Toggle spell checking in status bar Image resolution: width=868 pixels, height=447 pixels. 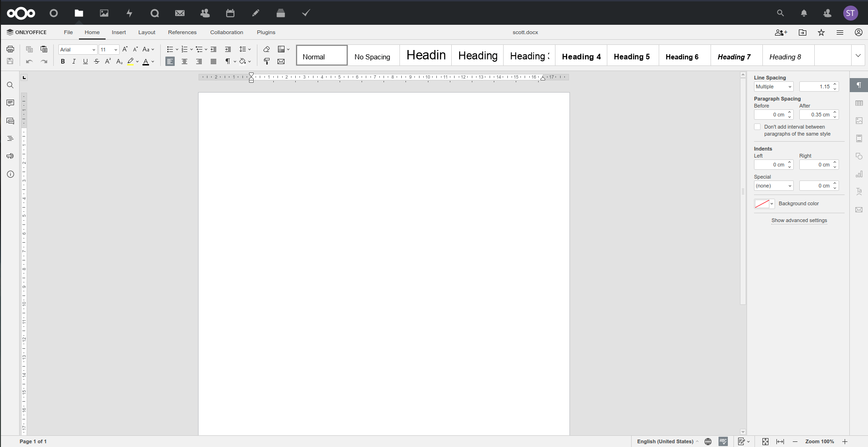click(723, 441)
